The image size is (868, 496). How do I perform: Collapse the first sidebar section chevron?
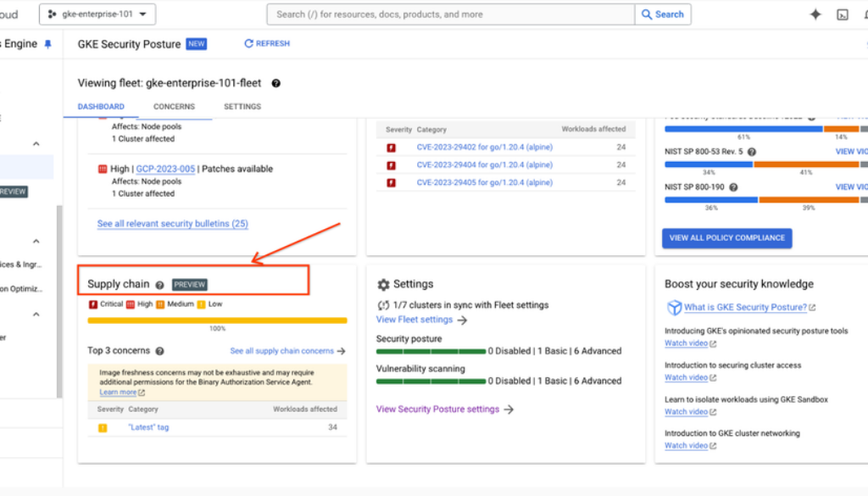[x=36, y=144]
